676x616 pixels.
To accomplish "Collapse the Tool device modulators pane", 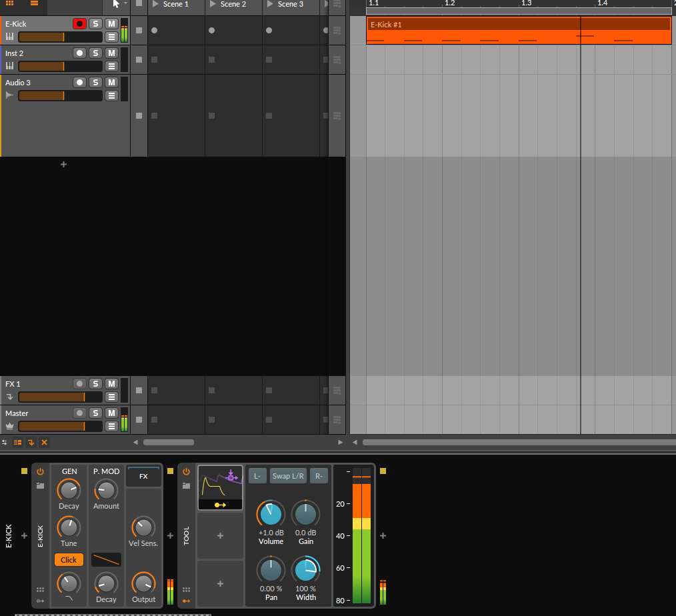I will (186, 601).
